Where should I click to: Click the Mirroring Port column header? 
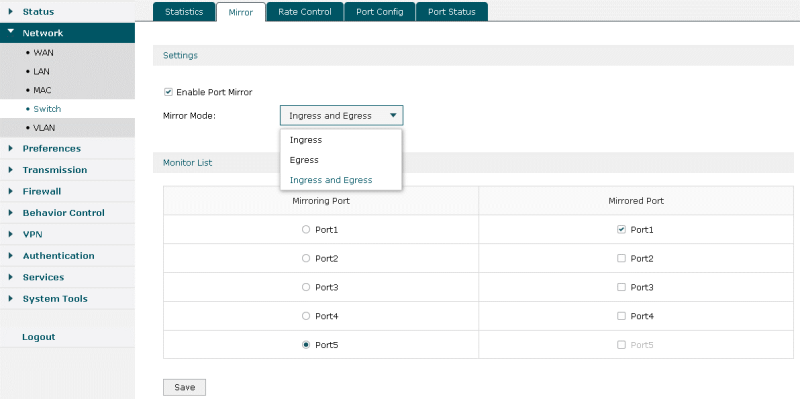tap(321, 201)
